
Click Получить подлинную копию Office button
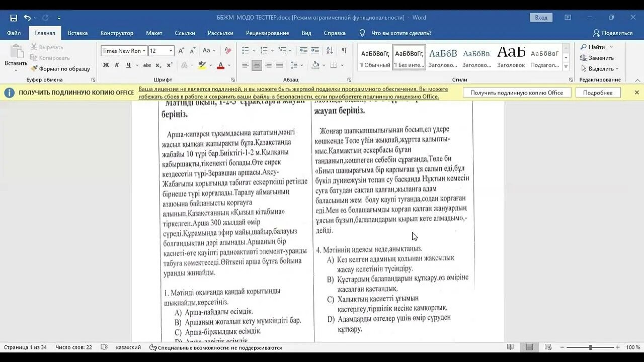coord(517,93)
